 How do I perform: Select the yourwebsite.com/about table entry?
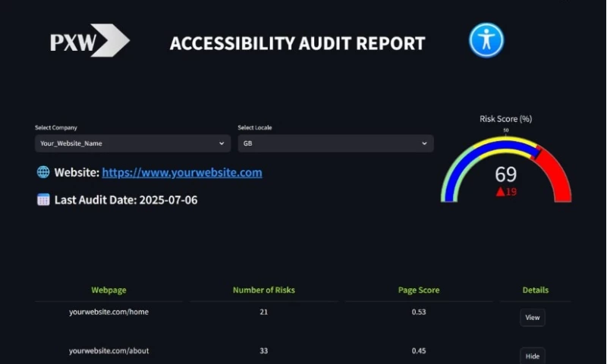[109, 351]
